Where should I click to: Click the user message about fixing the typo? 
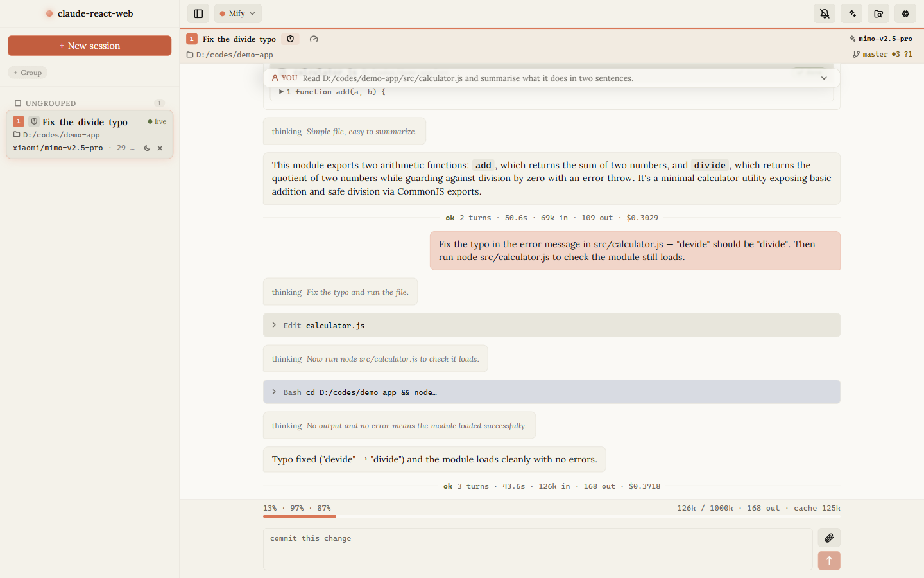[635, 251]
